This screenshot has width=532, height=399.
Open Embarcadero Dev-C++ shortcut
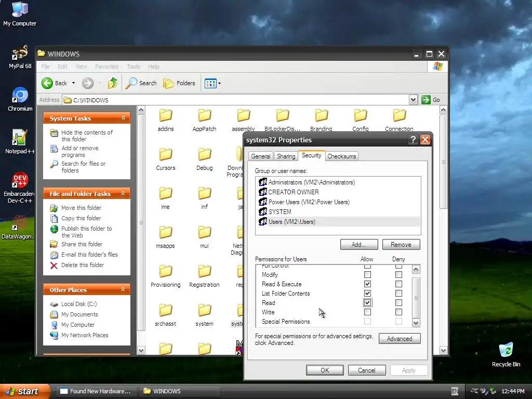(19, 187)
